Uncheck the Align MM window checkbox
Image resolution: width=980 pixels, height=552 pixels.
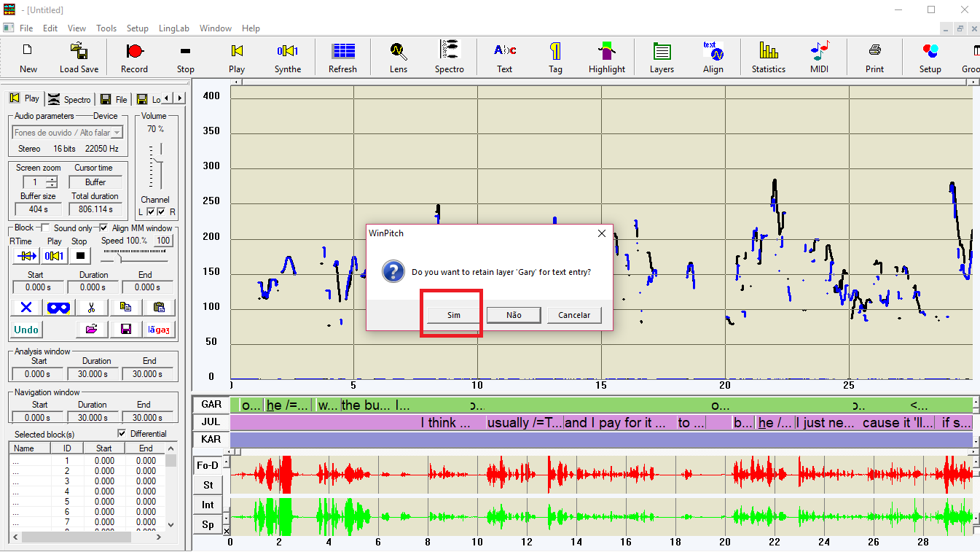[x=103, y=228]
